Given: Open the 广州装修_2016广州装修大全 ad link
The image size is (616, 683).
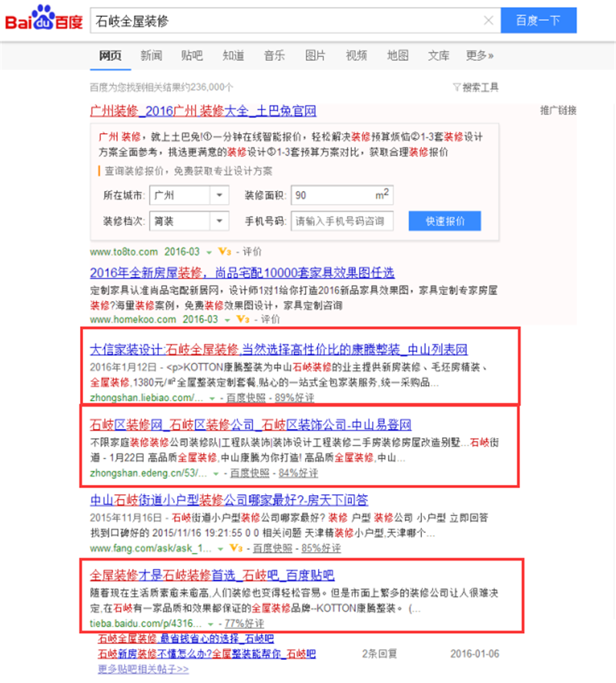Looking at the screenshot, I should pyautogui.click(x=203, y=111).
